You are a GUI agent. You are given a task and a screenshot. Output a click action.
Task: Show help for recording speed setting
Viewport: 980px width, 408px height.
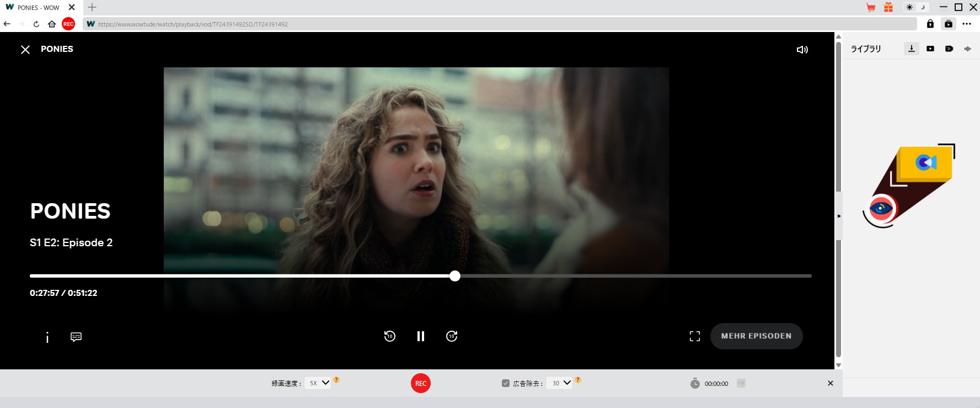pyautogui.click(x=336, y=380)
